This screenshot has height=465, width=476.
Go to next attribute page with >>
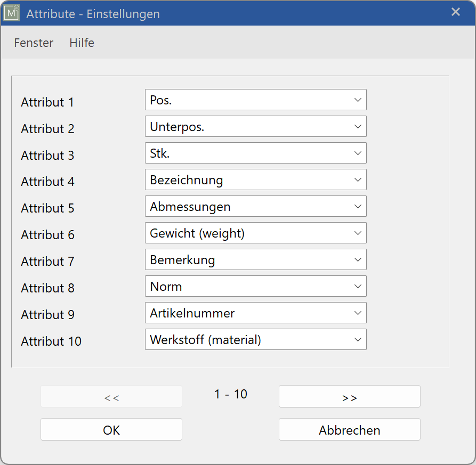click(349, 396)
